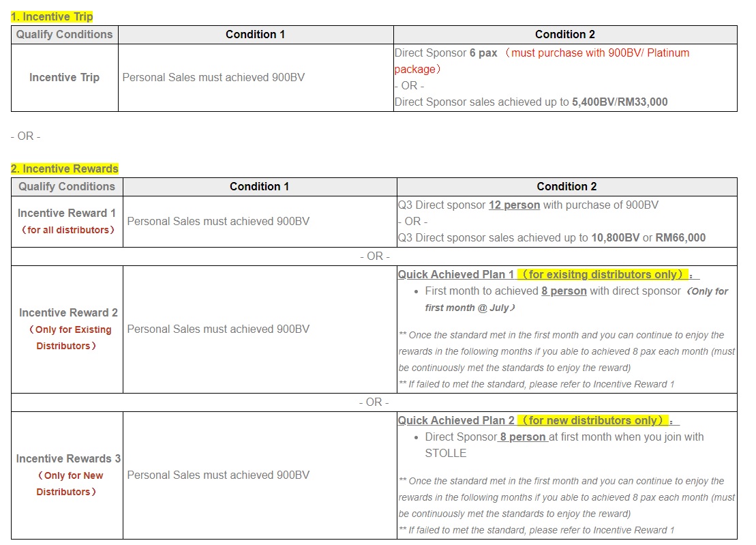Click the 'Incentive Reward 2' row label
756x545 pixels.
point(68,313)
